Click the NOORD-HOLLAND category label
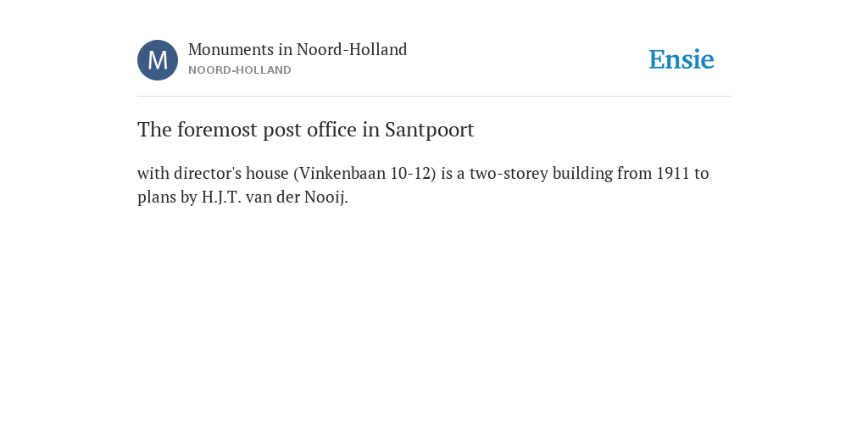868x434 pixels. pyautogui.click(x=240, y=70)
